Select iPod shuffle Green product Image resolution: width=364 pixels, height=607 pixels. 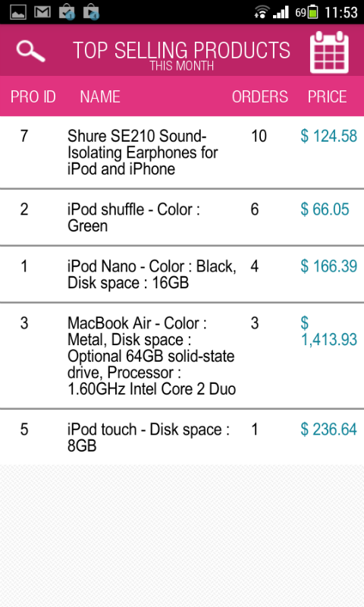[182, 218]
